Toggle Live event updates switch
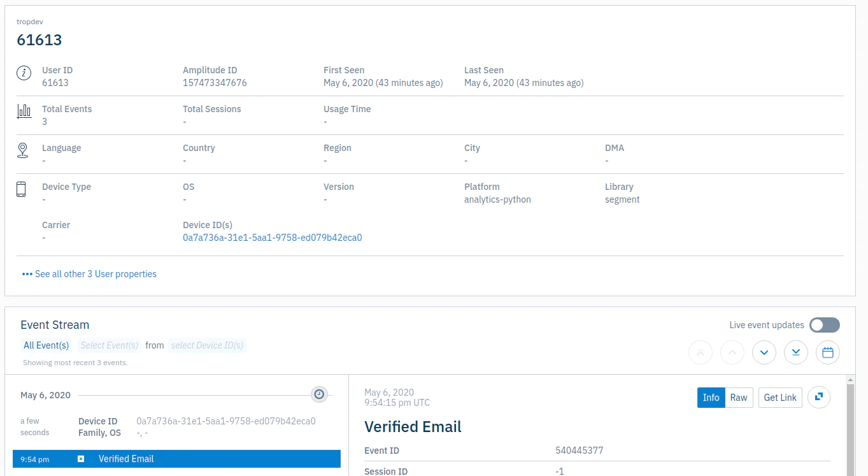This screenshot has height=476, width=868. click(x=824, y=325)
